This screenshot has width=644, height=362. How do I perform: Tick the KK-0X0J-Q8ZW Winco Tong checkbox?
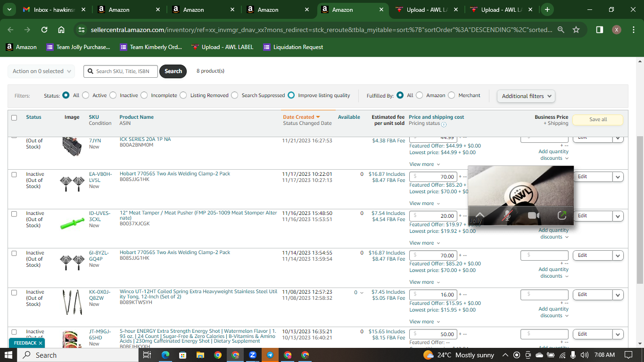pos(14,292)
